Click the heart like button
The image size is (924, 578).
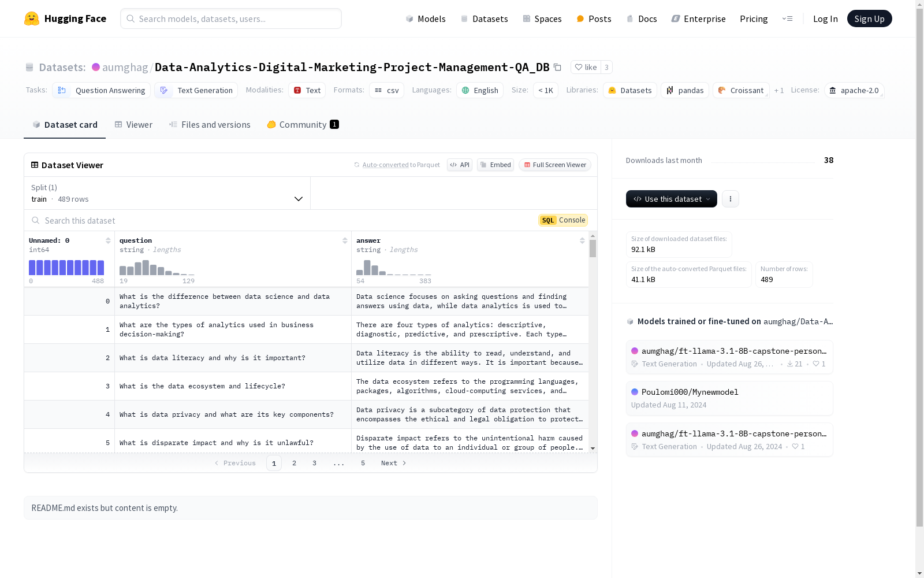[x=586, y=67]
